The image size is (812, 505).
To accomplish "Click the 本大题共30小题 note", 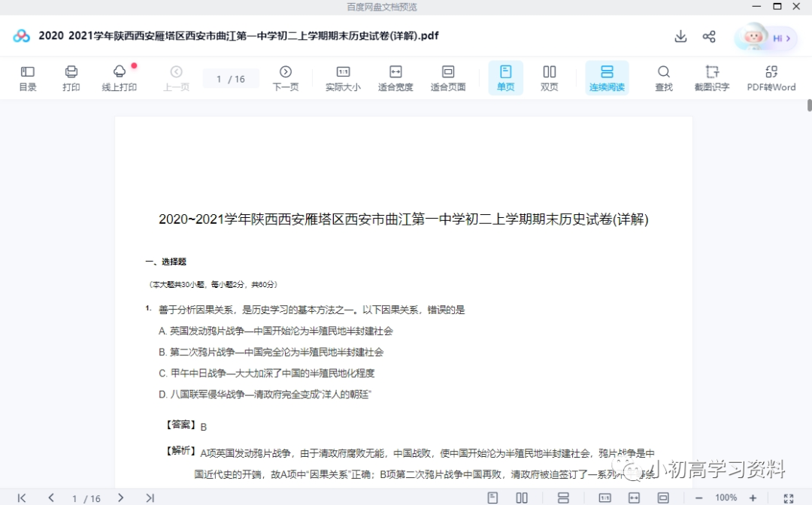I will (213, 285).
